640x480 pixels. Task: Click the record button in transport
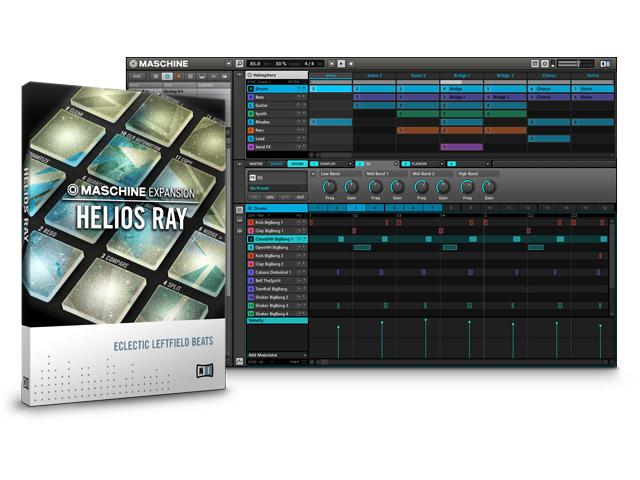[x=351, y=64]
